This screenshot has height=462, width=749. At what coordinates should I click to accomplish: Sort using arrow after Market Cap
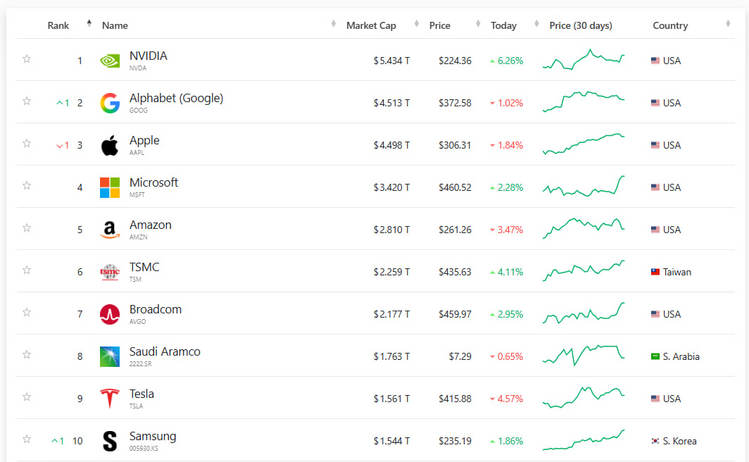pyautogui.click(x=417, y=23)
